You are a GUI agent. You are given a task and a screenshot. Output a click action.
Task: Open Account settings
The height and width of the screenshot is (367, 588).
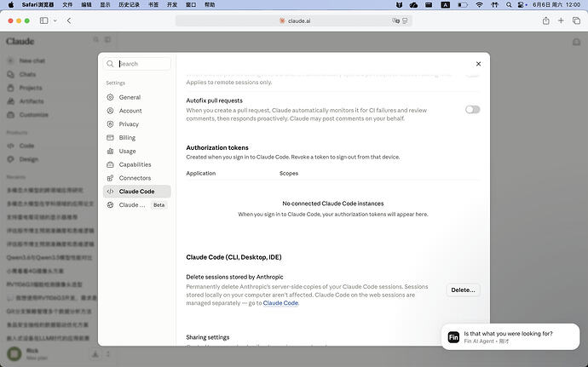click(137, 111)
